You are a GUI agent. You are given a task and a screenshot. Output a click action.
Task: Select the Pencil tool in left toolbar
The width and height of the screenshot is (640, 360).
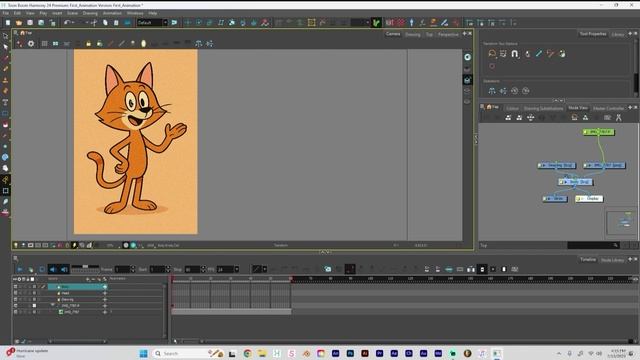point(5,69)
